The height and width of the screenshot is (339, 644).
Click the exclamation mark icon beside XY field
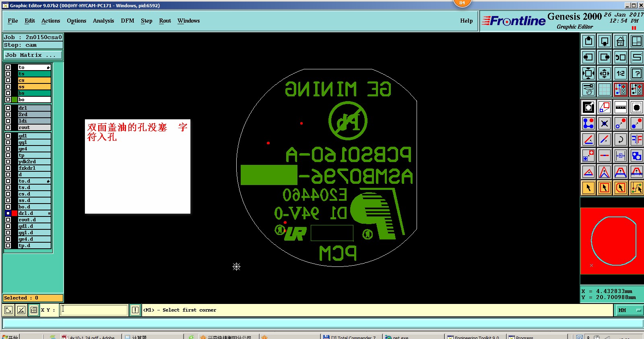pos(135,310)
